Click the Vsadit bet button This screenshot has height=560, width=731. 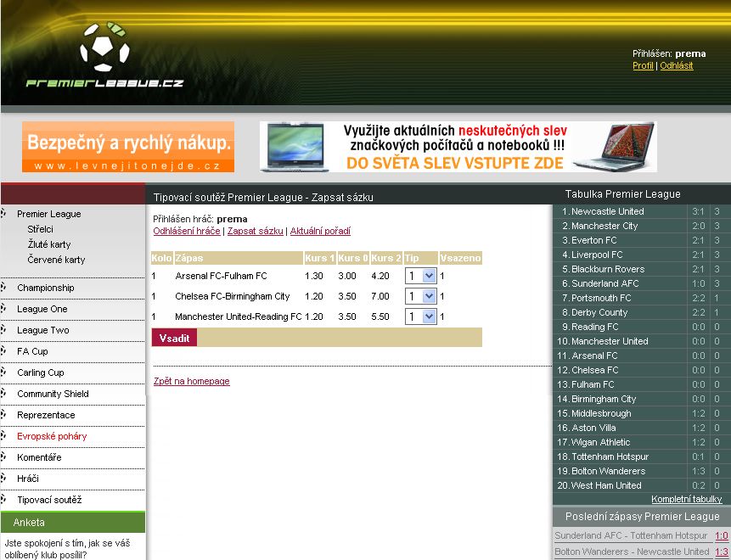(174, 338)
